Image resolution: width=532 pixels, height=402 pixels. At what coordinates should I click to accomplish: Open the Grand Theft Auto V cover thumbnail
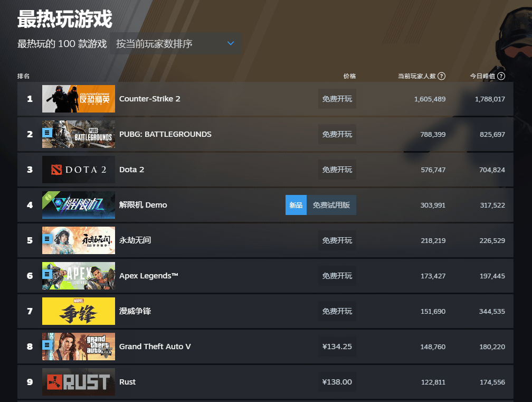point(78,347)
